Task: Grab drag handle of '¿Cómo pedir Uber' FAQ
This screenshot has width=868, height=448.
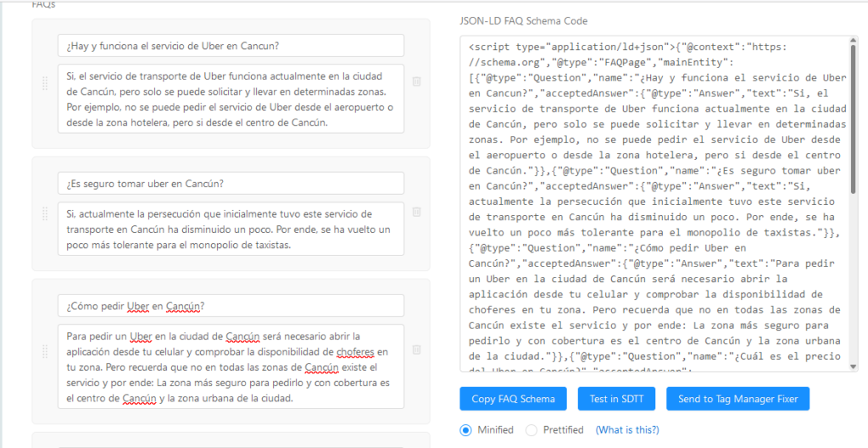Action: point(46,351)
